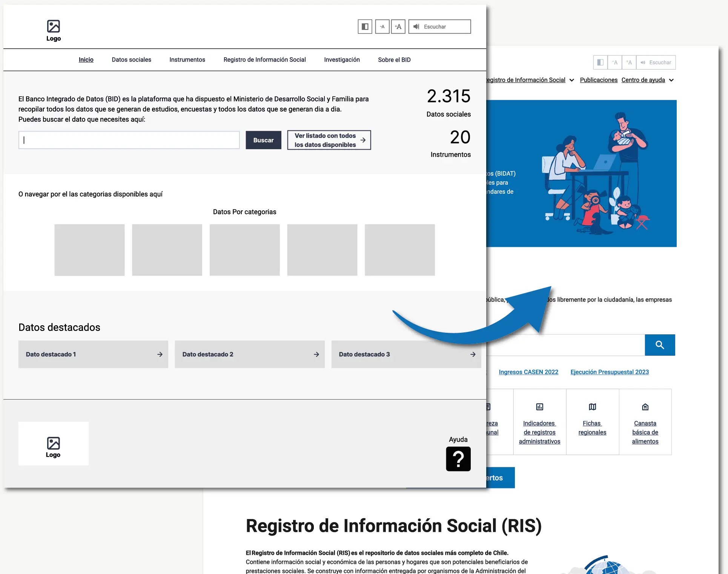The width and height of the screenshot is (728, 574).
Task: Open Canasta básica de alimentos link
Action: [x=645, y=432]
